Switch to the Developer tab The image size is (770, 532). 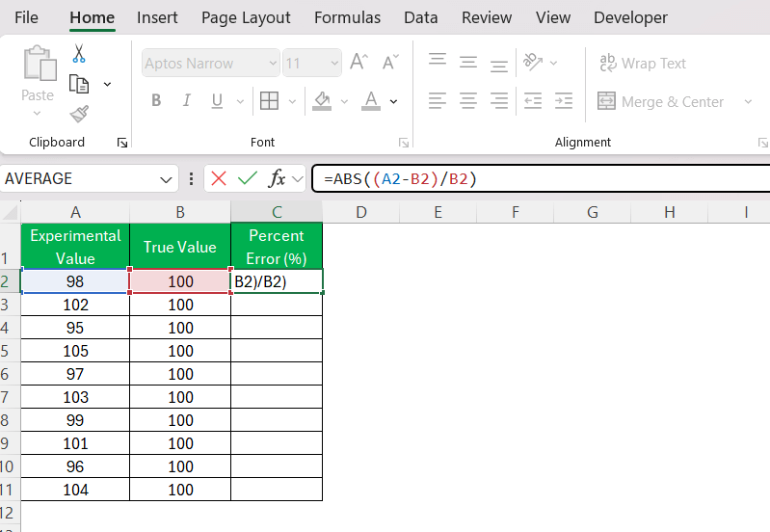click(x=630, y=17)
